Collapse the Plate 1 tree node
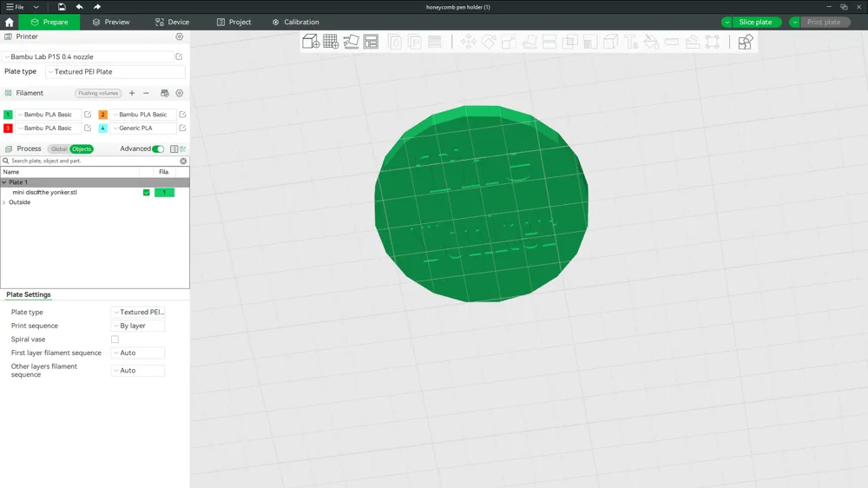 (x=4, y=182)
